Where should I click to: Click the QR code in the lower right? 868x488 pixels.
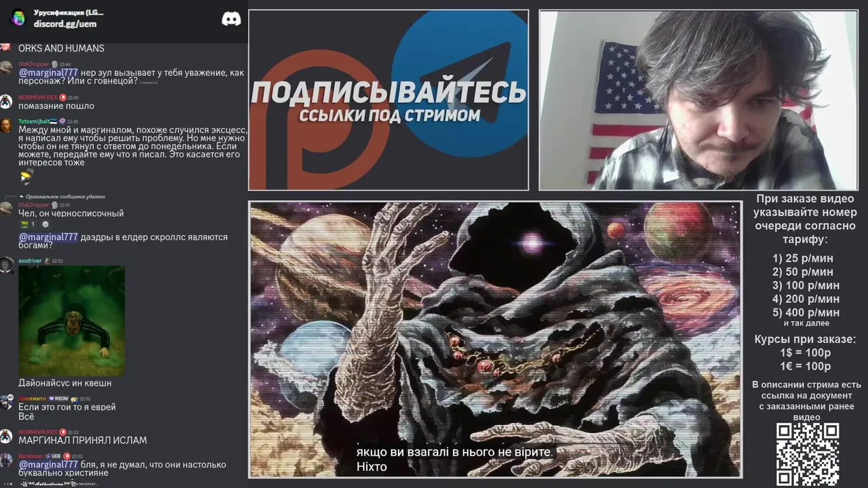(x=808, y=455)
